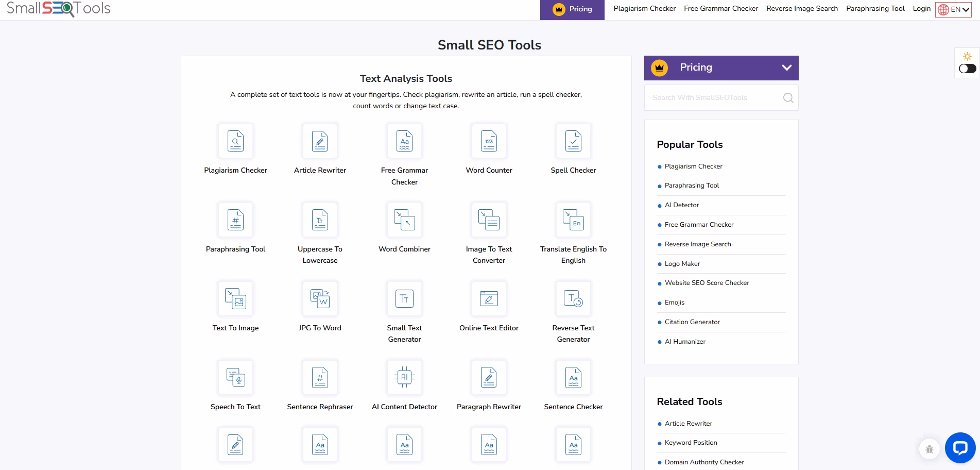Viewport: 980px width, 470px height.
Task: Open Reverse Image Search in Popular Tools
Action: pyautogui.click(x=698, y=244)
